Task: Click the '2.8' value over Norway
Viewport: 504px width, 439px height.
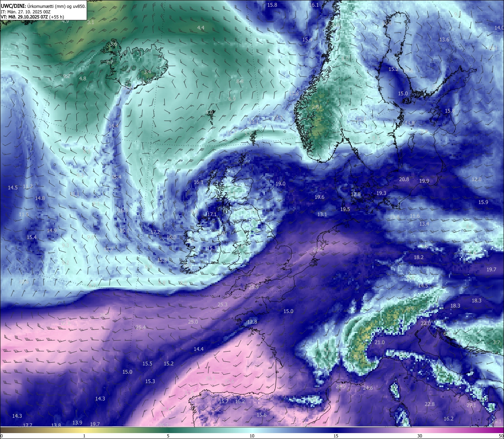Action: [316, 107]
